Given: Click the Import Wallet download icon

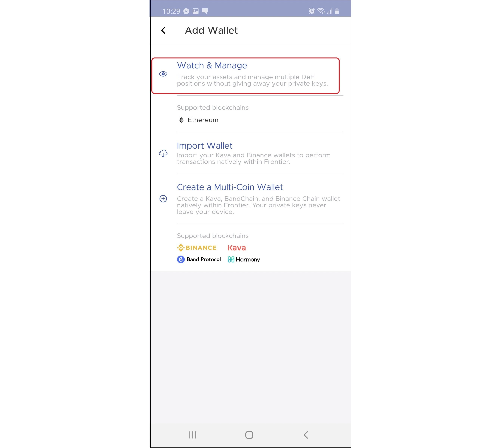Looking at the screenshot, I should [x=163, y=153].
